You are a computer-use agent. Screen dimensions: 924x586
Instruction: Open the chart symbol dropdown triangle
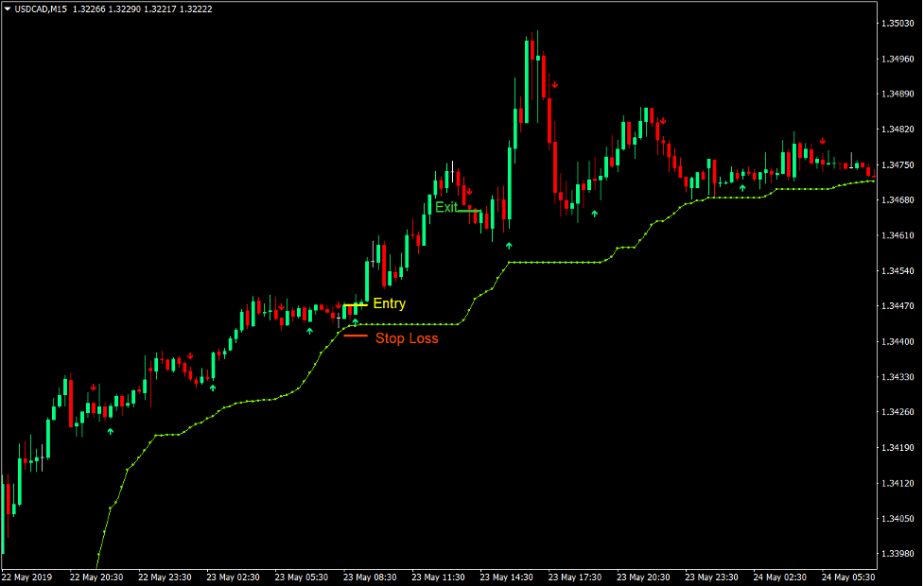point(8,7)
